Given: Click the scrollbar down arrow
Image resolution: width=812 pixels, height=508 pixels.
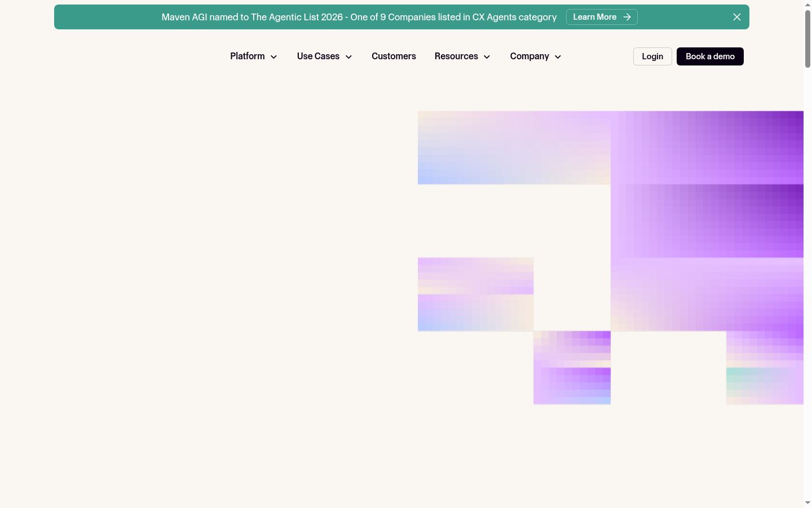Looking at the screenshot, I should (807, 503).
